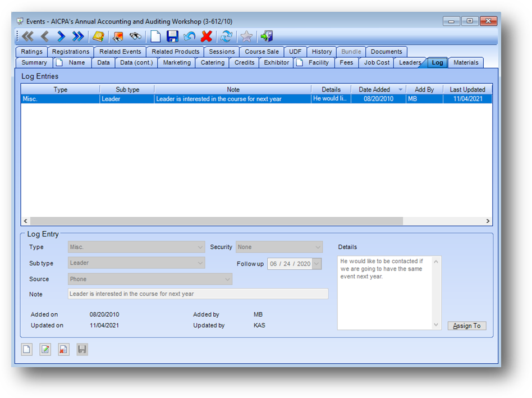Click Details box scroll down arrow
The width and height of the screenshot is (532, 398).
click(x=436, y=324)
